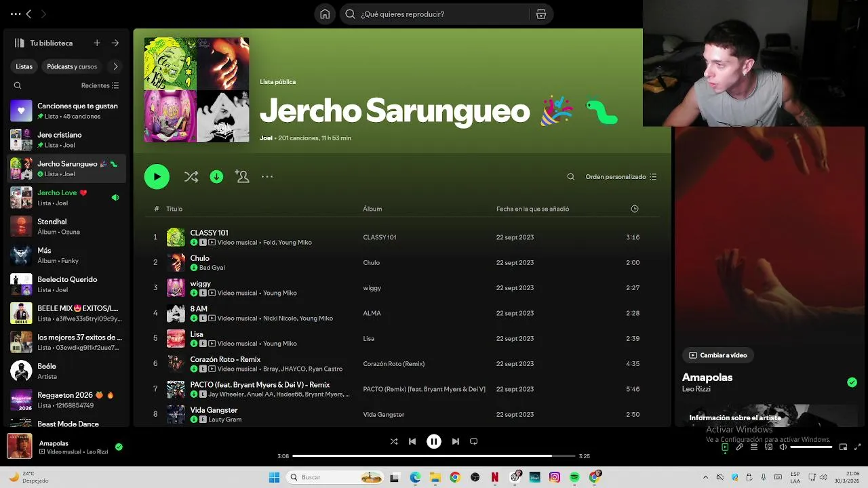Viewport: 868px width, 488px height.
Task: Skip to the next track
Action: point(456,441)
